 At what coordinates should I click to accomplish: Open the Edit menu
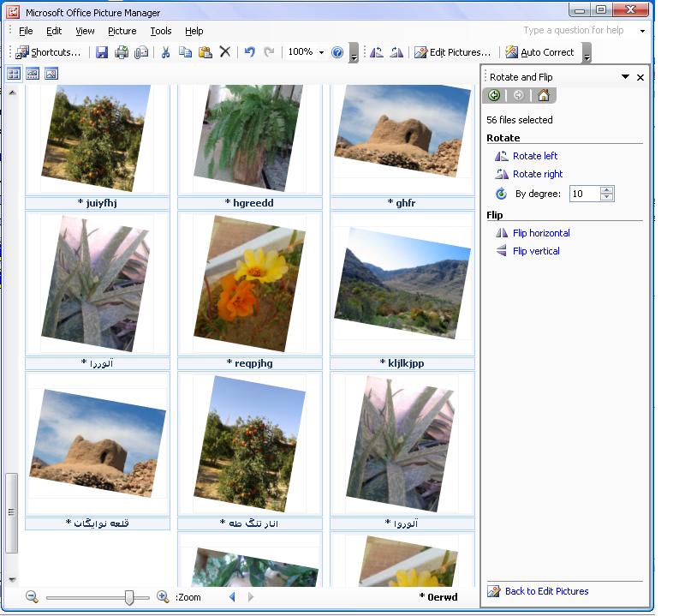click(x=54, y=31)
